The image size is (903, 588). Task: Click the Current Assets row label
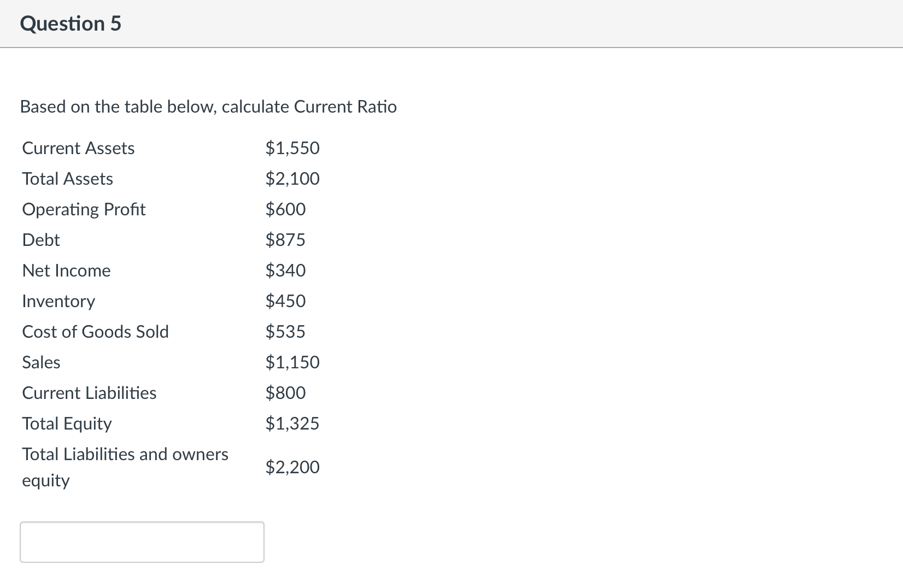point(78,148)
